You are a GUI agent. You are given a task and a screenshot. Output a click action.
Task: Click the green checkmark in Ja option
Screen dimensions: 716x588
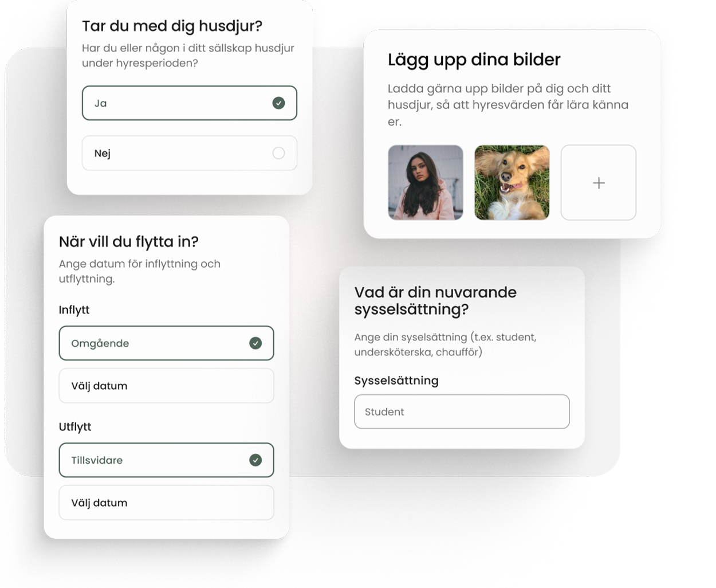(x=278, y=103)
